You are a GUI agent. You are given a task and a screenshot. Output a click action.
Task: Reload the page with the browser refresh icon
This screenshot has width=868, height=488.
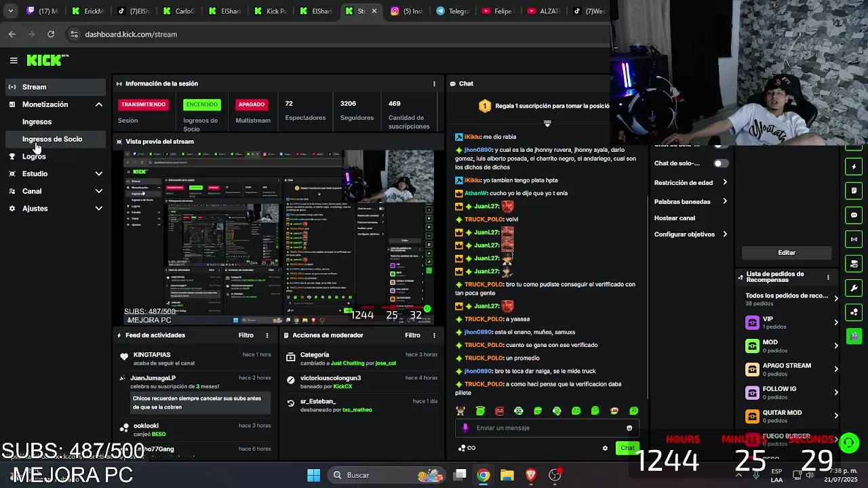coord(51,34)
